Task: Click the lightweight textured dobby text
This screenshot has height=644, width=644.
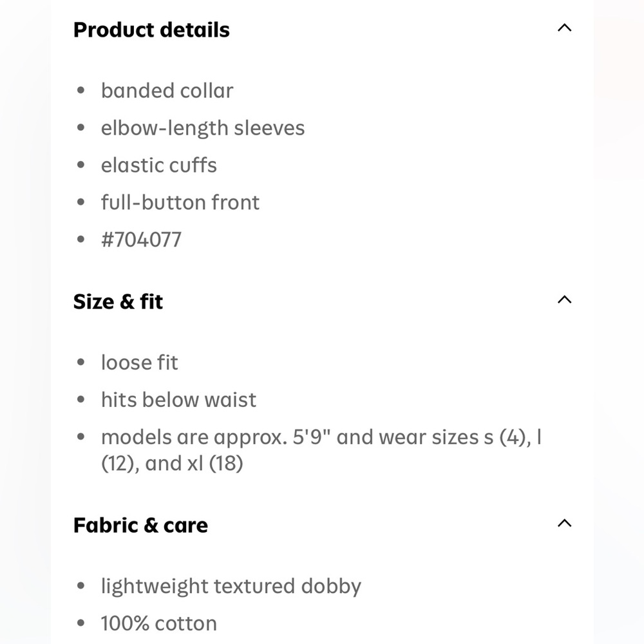Action: tap(231, 587)
